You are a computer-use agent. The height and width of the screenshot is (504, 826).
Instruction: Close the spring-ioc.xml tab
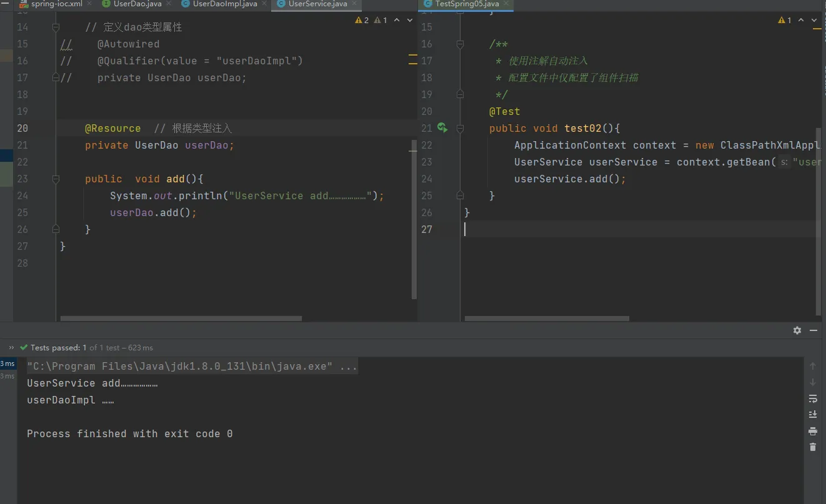point(88,4)
